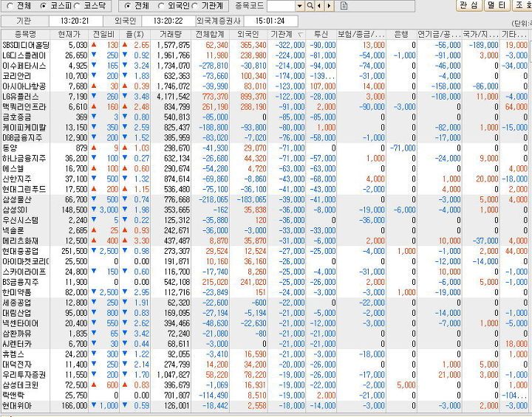Select the 락앤락 stock name
532x417 pixels.
point(13,396)
